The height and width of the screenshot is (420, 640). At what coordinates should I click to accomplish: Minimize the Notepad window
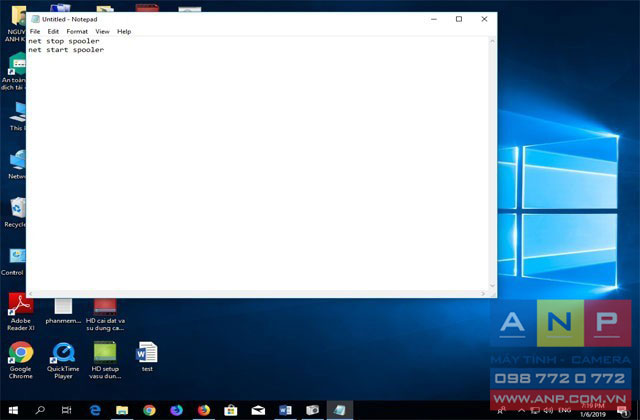tap(434, 19)
